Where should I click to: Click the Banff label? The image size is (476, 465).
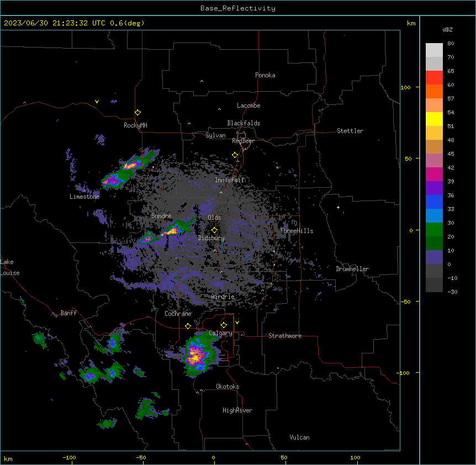(x=68, y=313)
